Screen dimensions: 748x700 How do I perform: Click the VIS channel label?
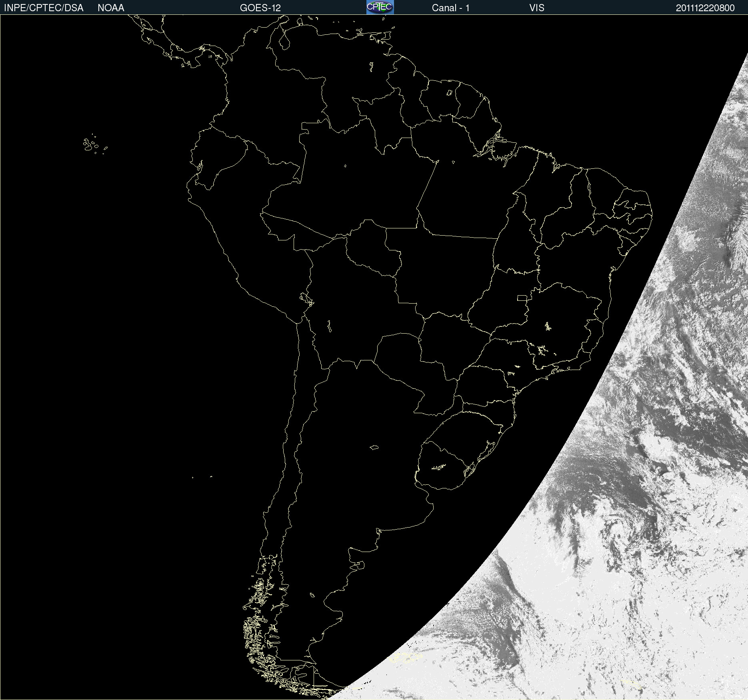[537, 8]
